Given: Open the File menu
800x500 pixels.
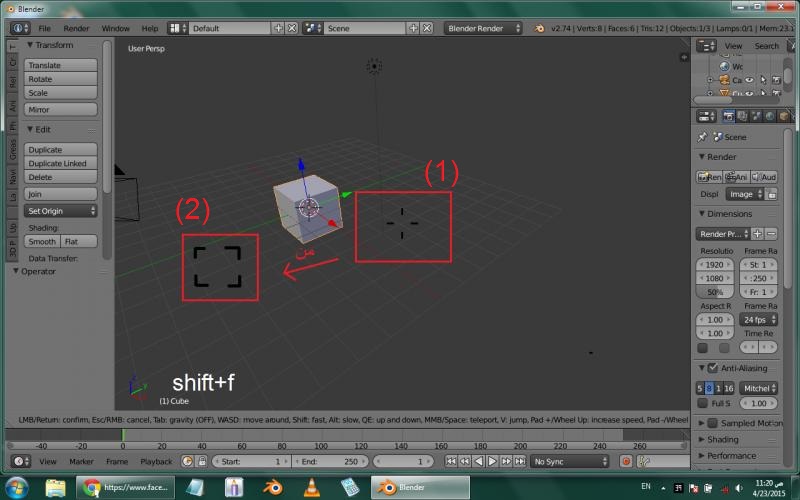Looking at the screenshot, I should point(44,29).
